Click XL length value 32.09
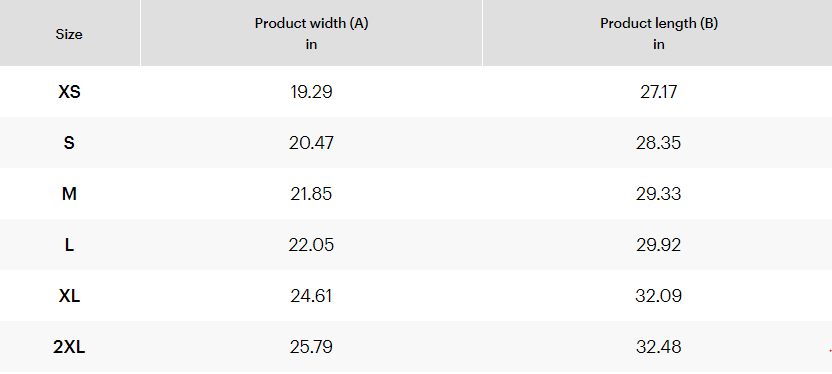Viewport: 832px width, 374px height. 658,295
